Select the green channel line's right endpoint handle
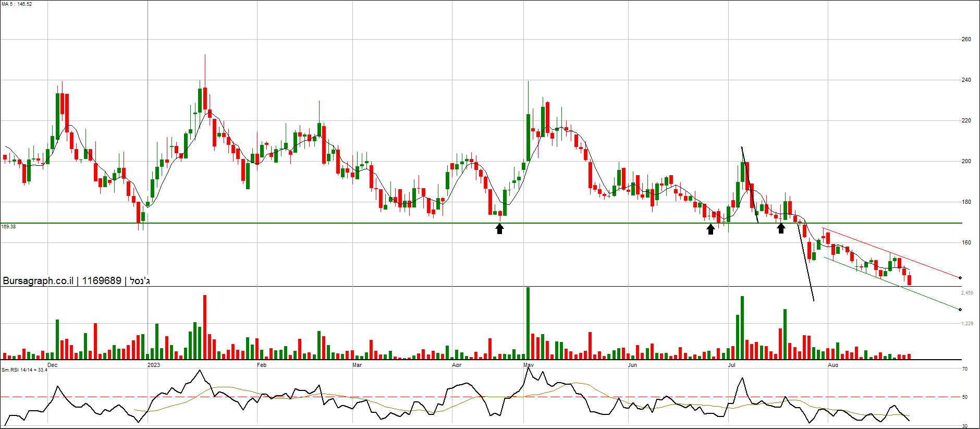Screen dimensions: 980x429 click(x=960, y=310)
